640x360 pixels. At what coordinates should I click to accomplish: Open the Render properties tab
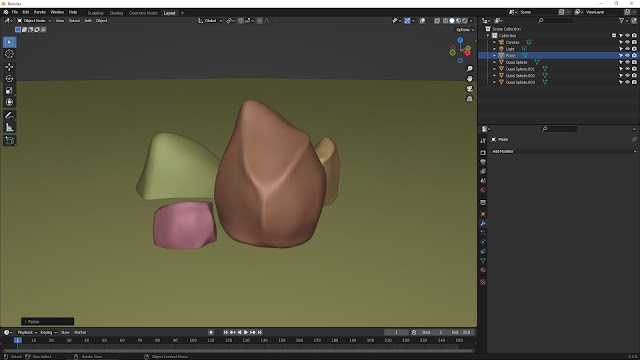click(483, 153)
